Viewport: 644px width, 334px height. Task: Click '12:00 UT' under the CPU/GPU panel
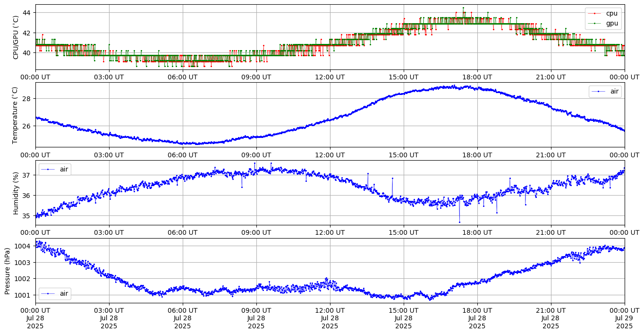330,77
